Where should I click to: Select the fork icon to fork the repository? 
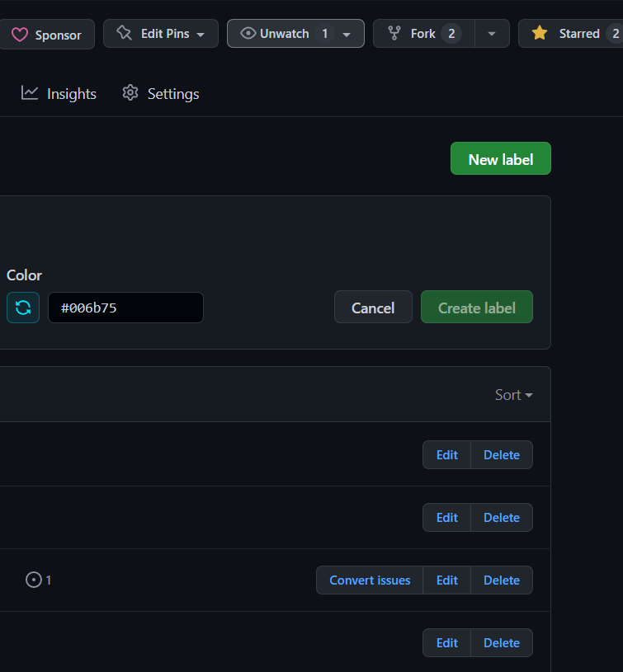[x=396, y=33]
